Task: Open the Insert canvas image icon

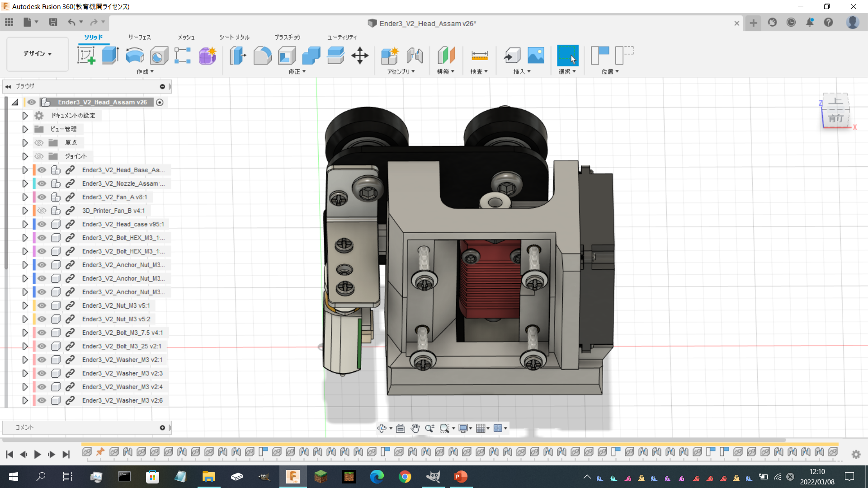Action: click(x=536, y=56)
